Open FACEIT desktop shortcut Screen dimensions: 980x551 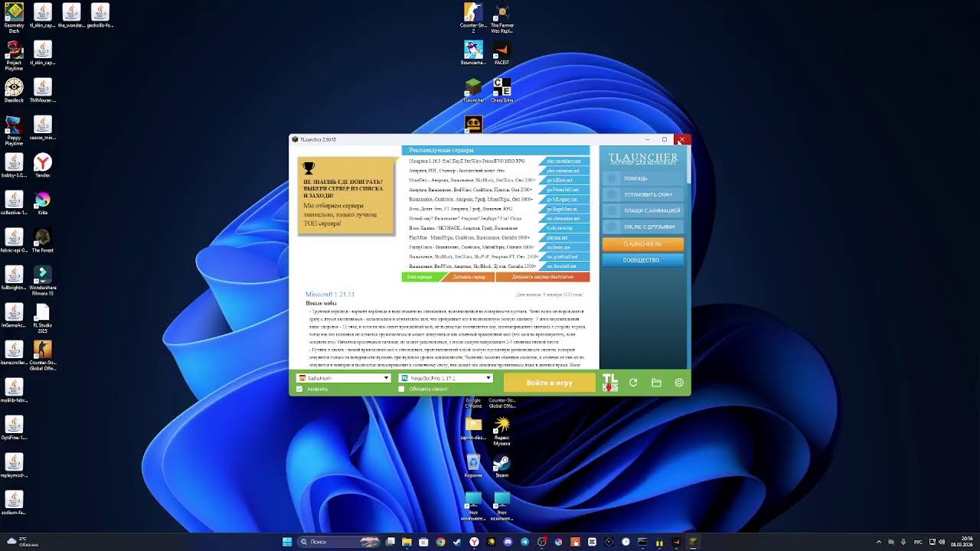(x=502, y=53)
